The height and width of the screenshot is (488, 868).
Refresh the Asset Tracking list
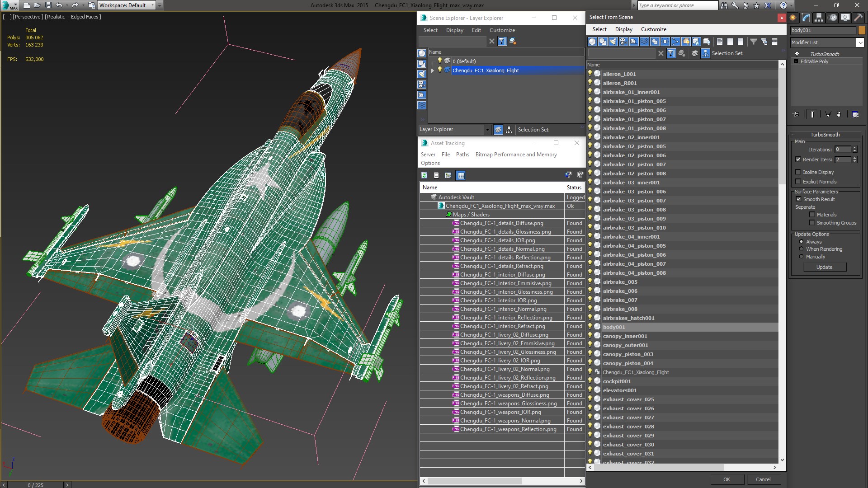point(424,175)
